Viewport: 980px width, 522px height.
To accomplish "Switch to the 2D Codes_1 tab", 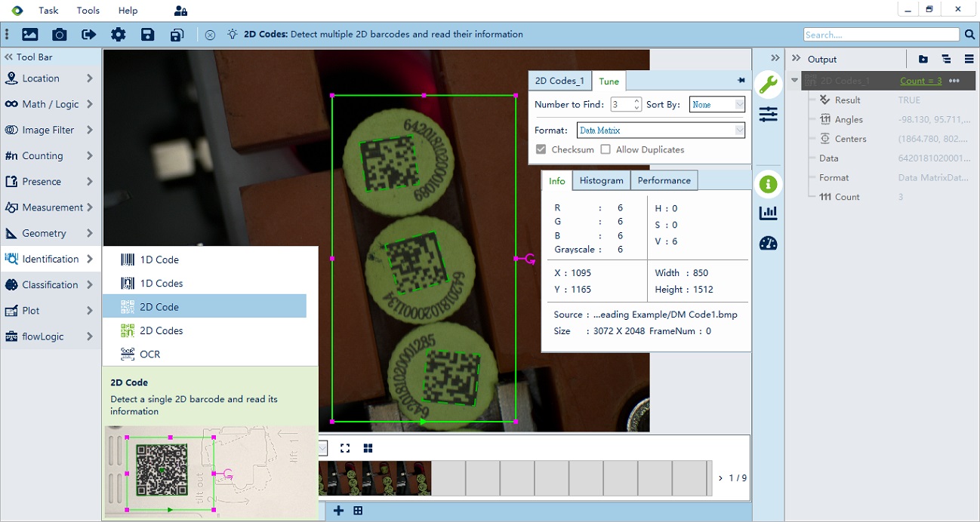I will (559, 81).
